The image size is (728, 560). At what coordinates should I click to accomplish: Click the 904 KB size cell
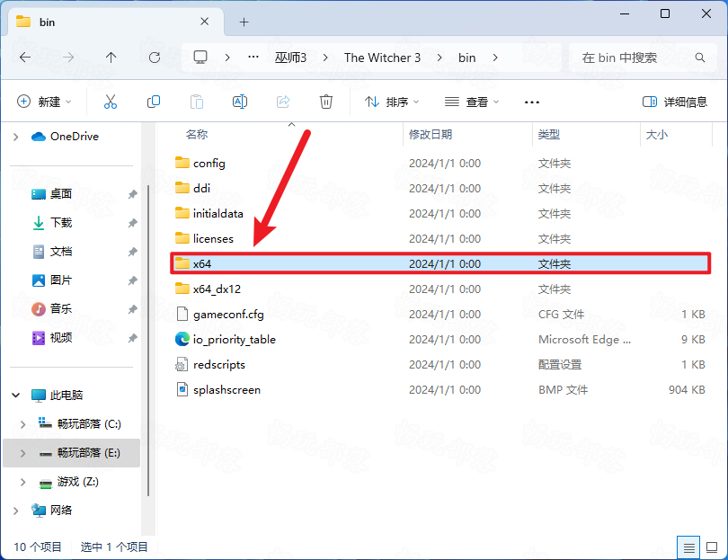687,389
